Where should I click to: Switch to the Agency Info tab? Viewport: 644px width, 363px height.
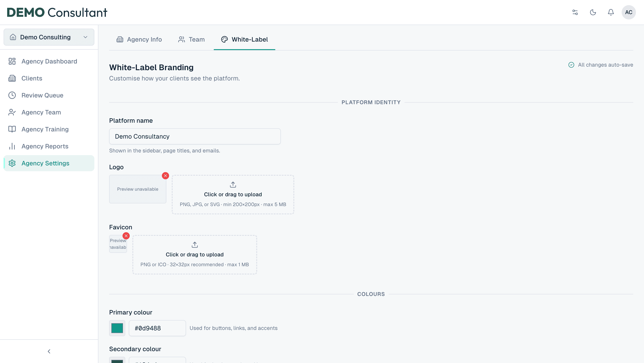tap(139, 40)
